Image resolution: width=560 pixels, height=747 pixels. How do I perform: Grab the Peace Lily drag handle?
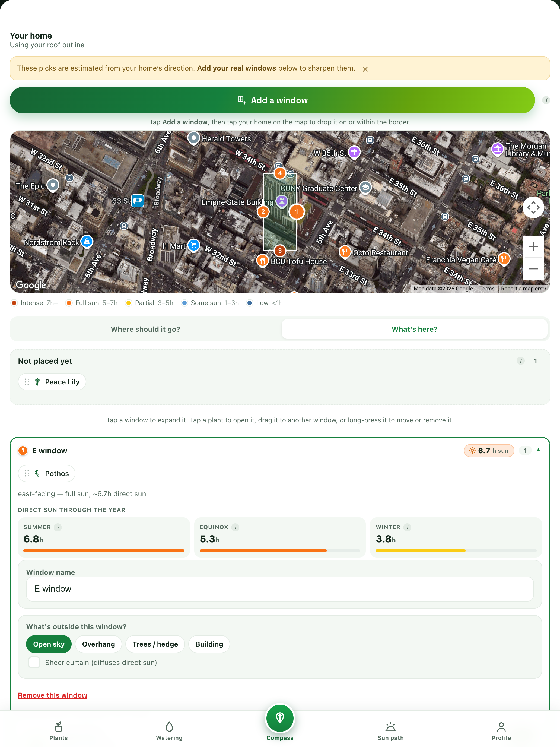[x=27, y=382]
